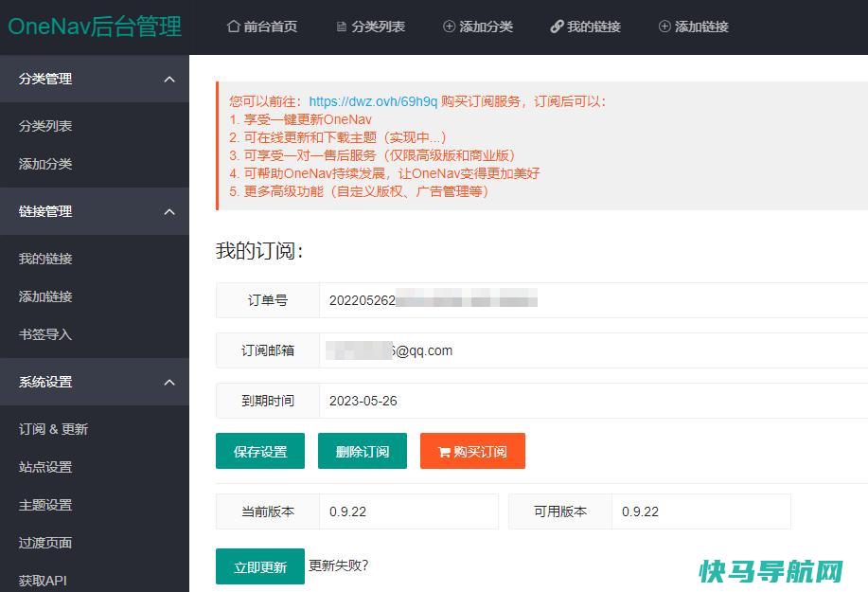The width and height of the screenshot is (868, 592).
Task: Click the 立即更新 button
Action: (x=260, y=566)
